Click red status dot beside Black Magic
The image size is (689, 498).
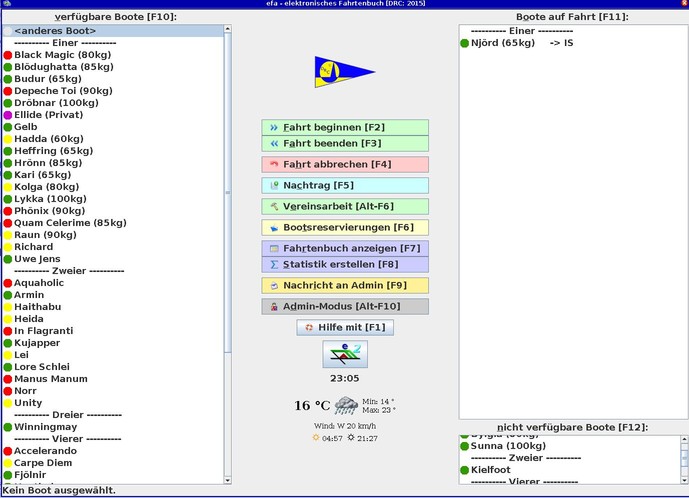[8, 55]
